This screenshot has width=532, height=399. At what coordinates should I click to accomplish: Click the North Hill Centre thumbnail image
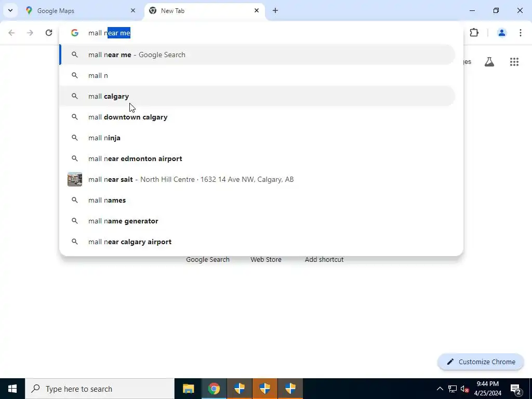[x=75, y=179]
